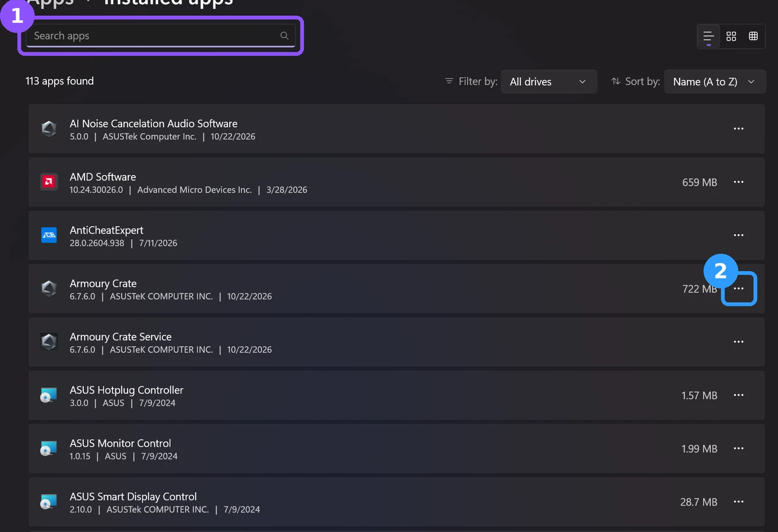
Task: Click the 28.7 MB size value
Action: point(699,502)
